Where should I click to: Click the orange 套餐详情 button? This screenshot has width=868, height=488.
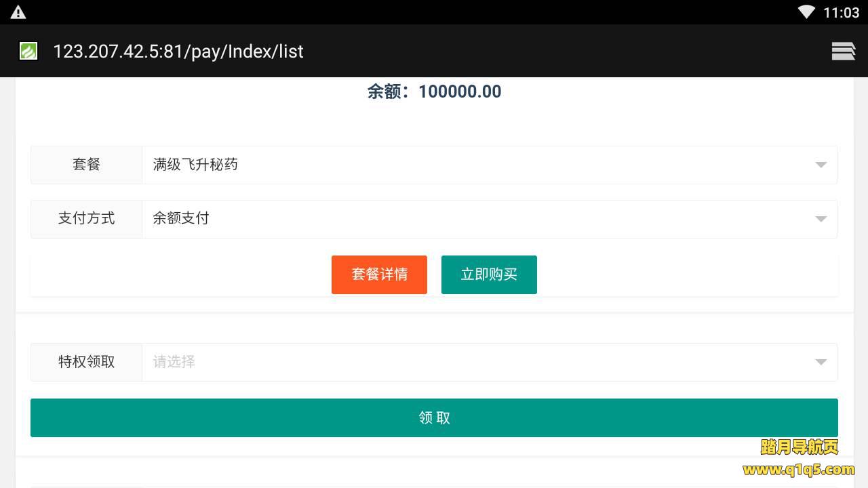[x=379, y=274]
